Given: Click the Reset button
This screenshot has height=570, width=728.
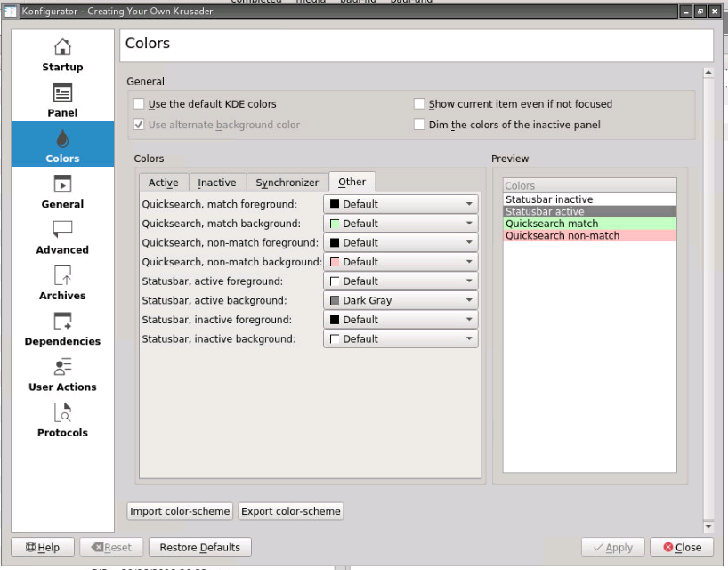Looking at the screenshot, I should [111, 547].
